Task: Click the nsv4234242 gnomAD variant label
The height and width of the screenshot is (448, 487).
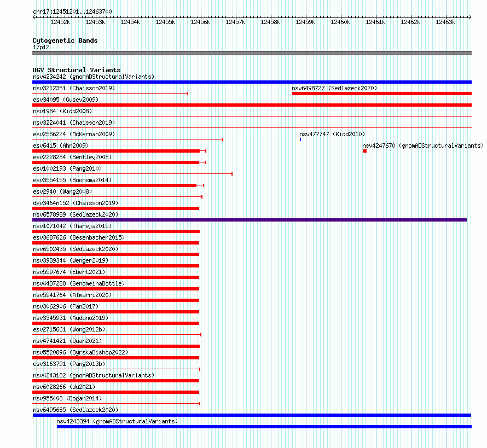Action: (94, 77)
